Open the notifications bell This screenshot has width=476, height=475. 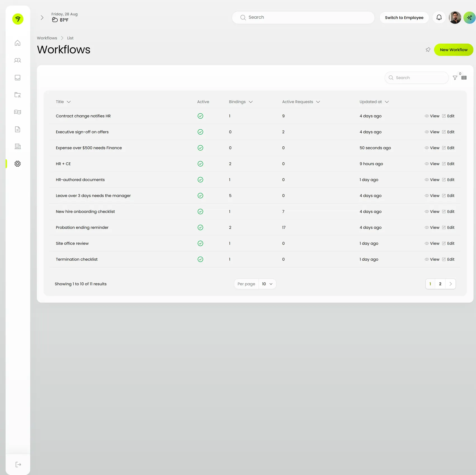(x=439, y=18)
